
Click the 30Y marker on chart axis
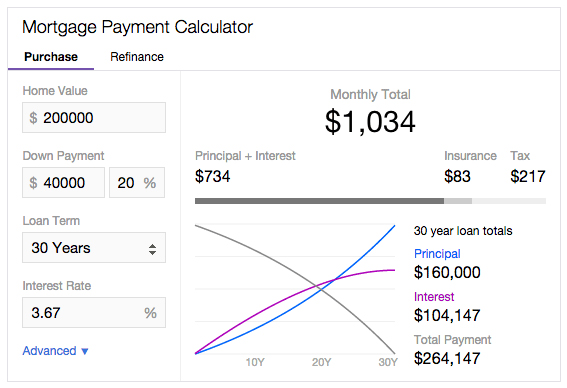pos(388,362)
